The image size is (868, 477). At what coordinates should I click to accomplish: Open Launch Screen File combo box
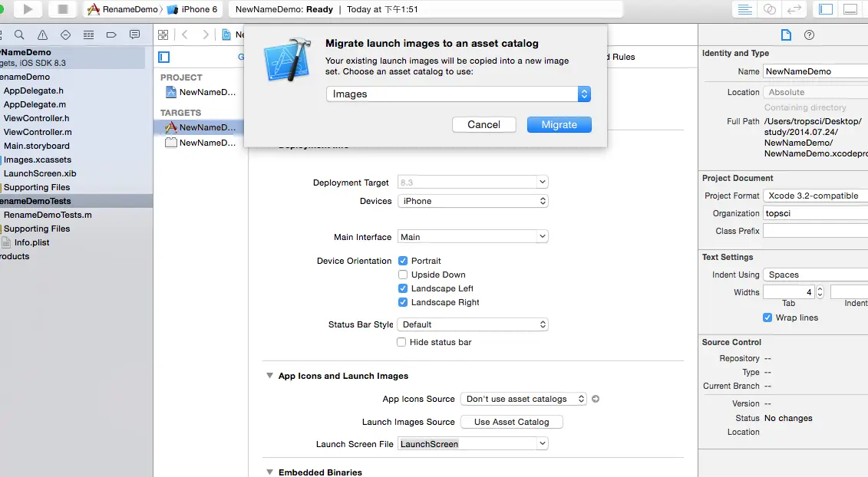pos(473,444)
